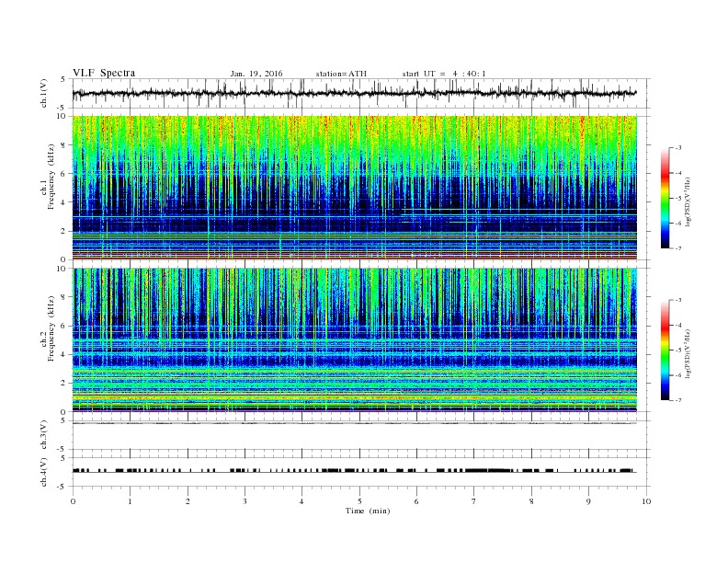Click time axis tick label "1"

[x=131, y=501]
